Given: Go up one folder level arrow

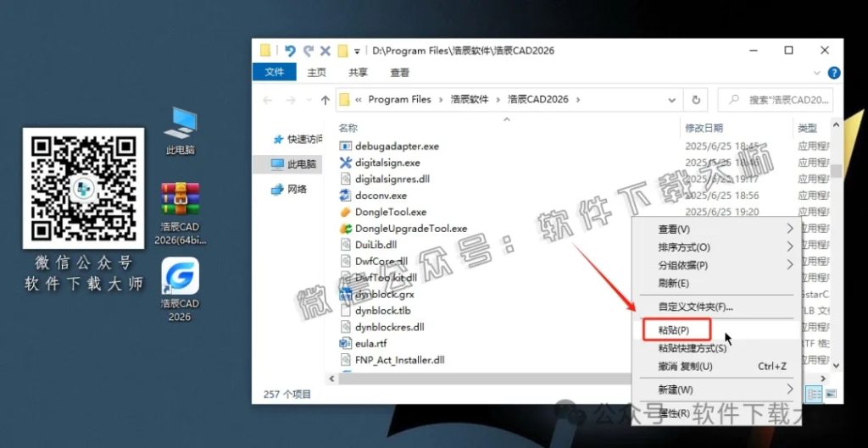Looking at the screenshot, I should [x=325, y=100].
